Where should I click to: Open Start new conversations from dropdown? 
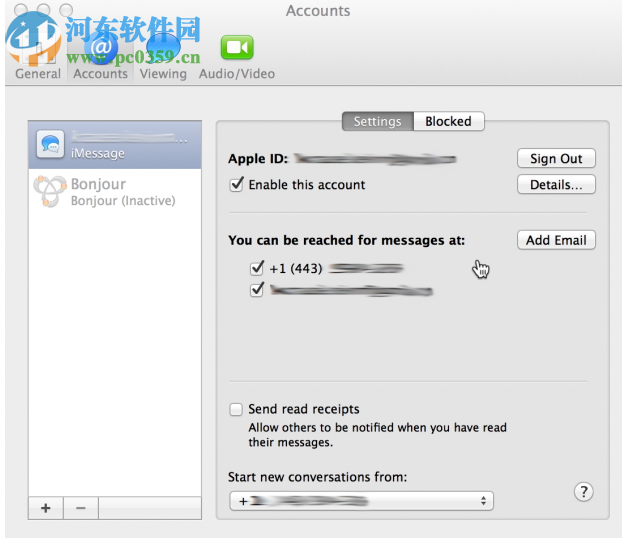tap(361, 501)
